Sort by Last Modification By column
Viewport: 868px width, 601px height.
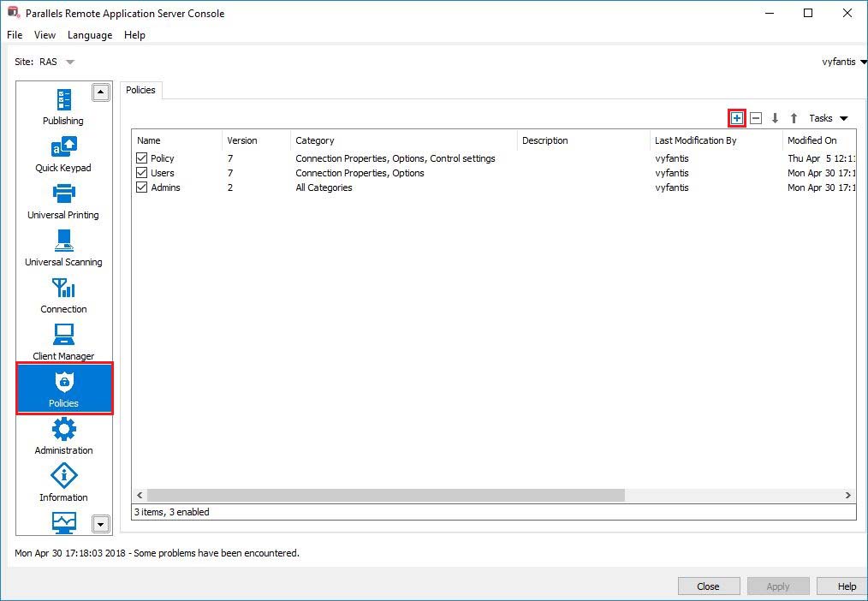[716, 140]
